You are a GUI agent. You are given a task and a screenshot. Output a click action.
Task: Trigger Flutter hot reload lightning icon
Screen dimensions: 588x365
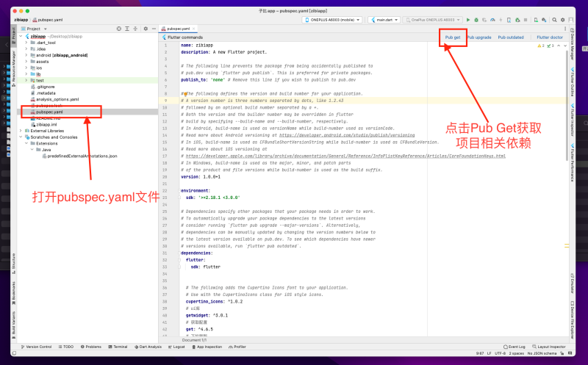tap(501, 20)
